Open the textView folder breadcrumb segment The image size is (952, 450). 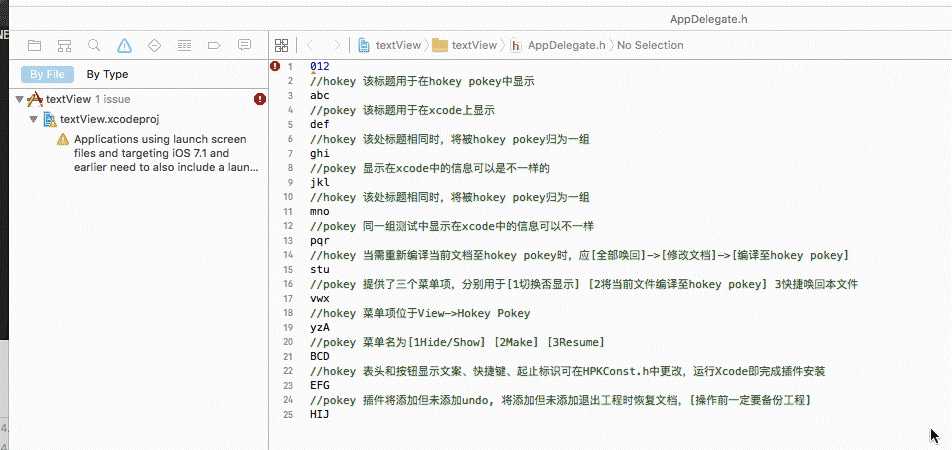coord(474,45)
